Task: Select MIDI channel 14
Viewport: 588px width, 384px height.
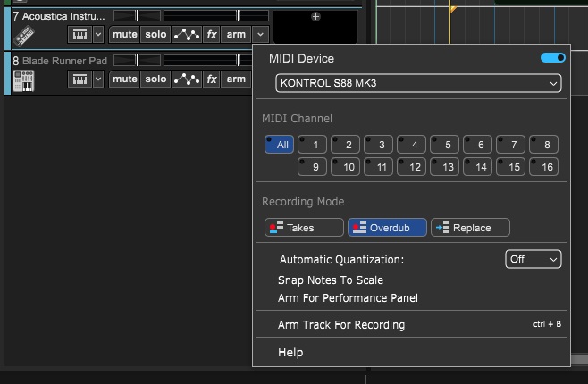Action: (x=477, y=167)
